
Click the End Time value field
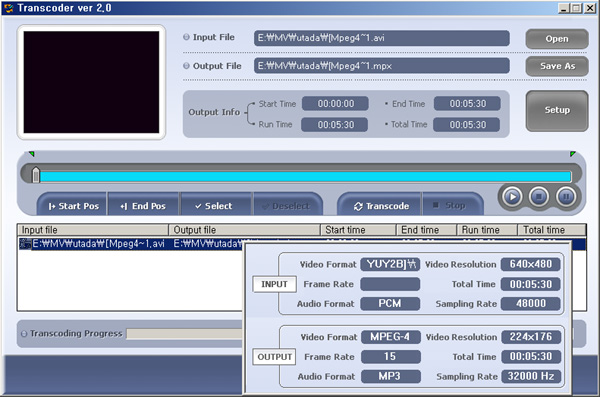(467, 103)
